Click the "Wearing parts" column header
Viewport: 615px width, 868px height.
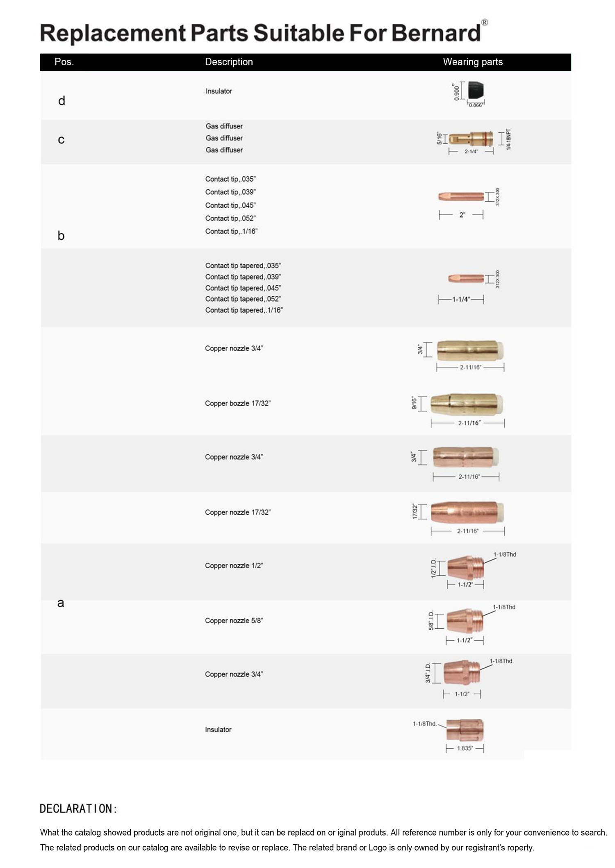pyautogui.click(x=473, y=62)
